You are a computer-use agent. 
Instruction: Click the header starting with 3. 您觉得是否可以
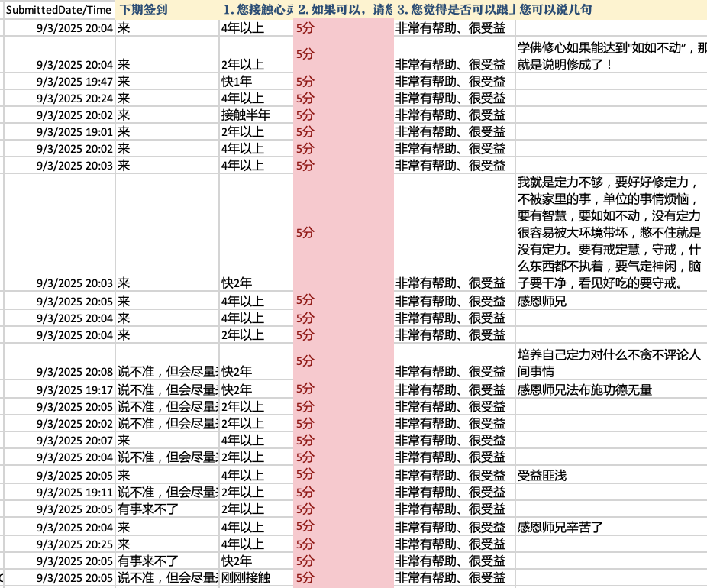[x=454, y=9]
